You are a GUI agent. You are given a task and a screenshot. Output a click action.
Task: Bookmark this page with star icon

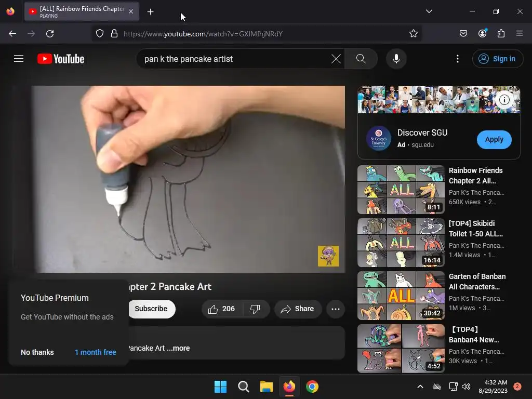click(413, 34)
